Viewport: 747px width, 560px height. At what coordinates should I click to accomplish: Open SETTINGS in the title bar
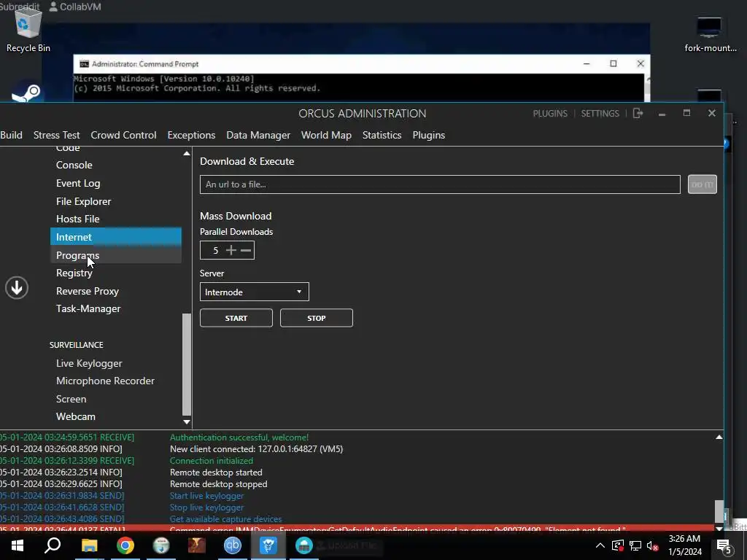600,113
